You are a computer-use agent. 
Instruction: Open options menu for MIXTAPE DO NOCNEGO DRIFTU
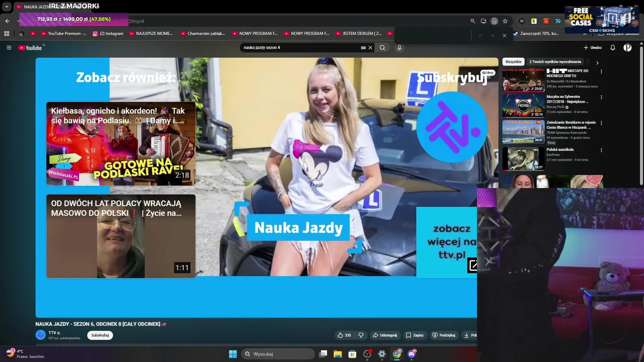pos(601,71)
